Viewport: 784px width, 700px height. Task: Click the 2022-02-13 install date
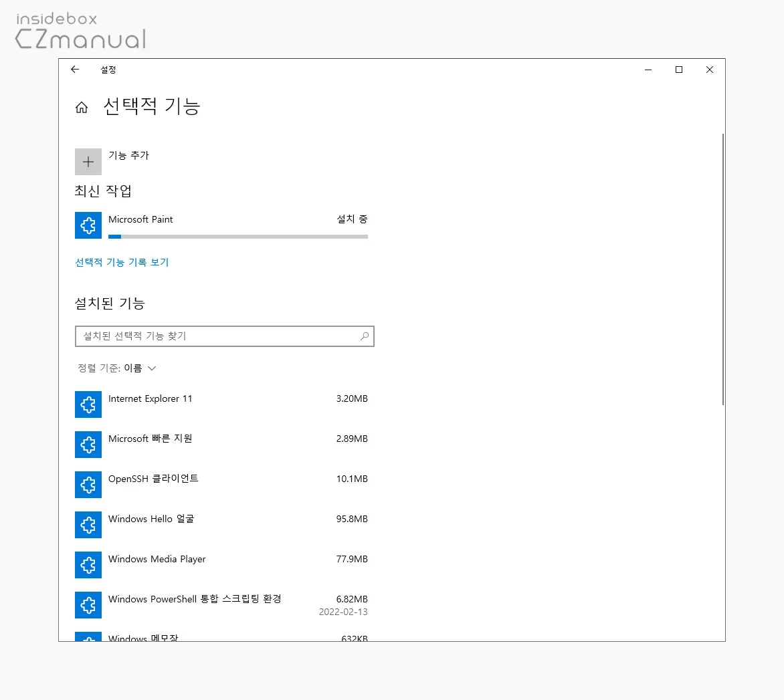point(343,612)
